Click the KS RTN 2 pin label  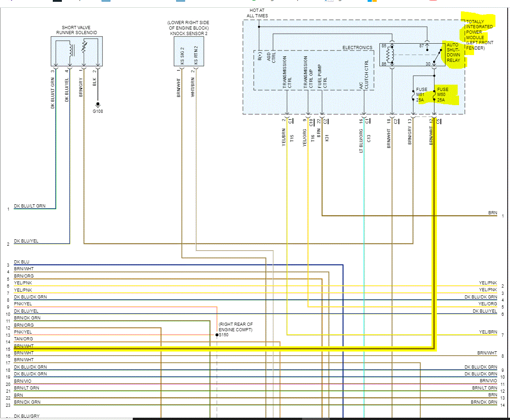tap(196, 55)
